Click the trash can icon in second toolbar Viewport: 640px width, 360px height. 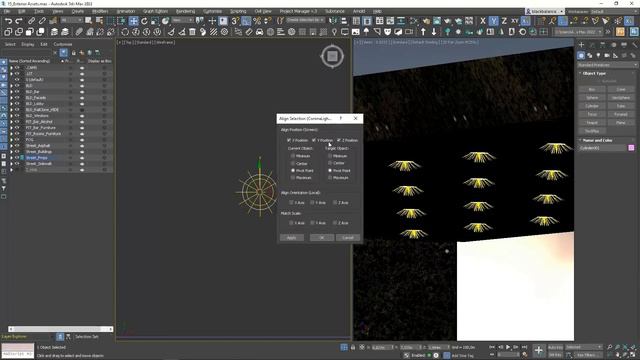tap(192, 32)
